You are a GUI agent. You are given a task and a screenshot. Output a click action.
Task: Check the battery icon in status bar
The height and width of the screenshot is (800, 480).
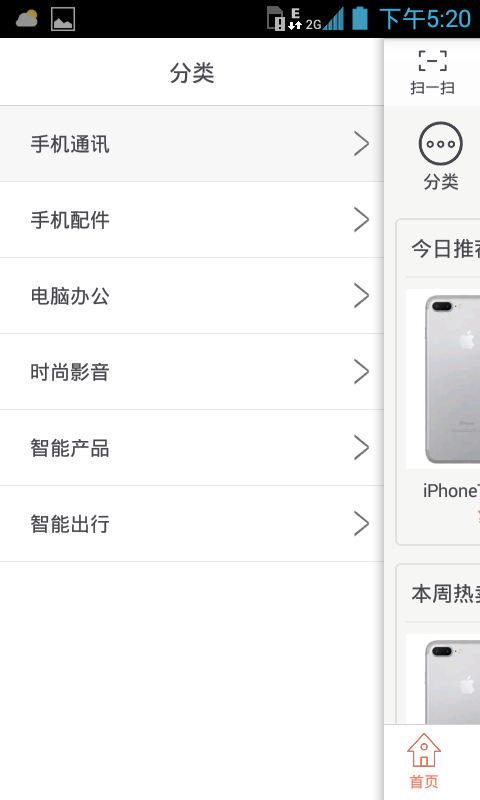click(360, 18)
